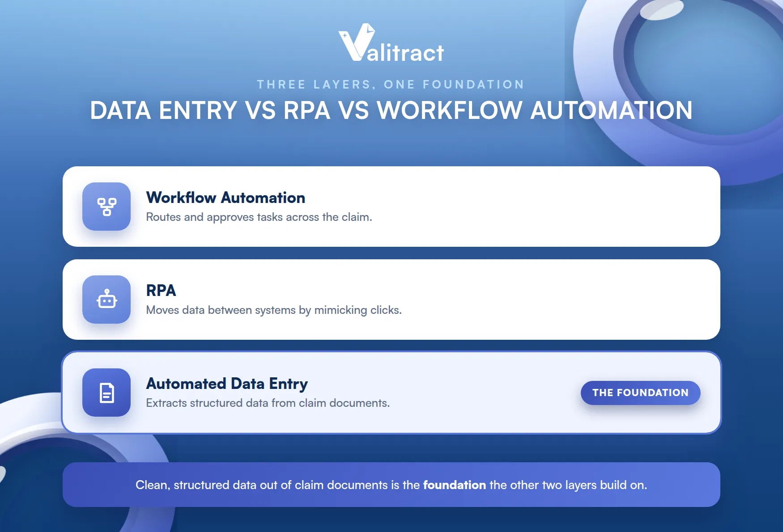Click the Valitract logo at top
Image resolution: width=783 pixels, height=532 pixels.
pyautogui.click(x=391, y=43)
